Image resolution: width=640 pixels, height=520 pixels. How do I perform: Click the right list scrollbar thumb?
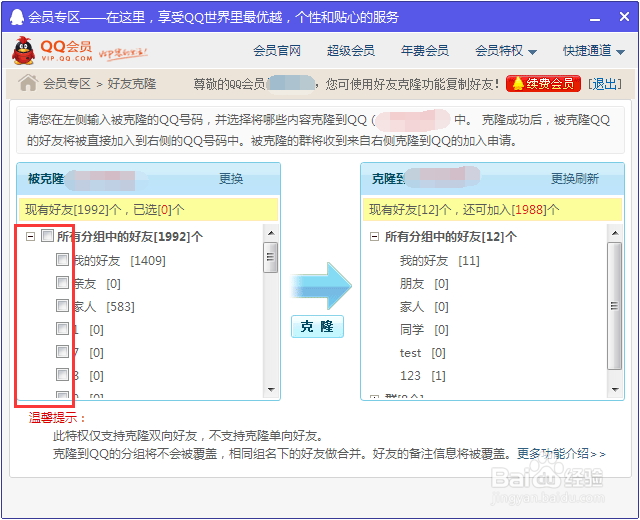tap(615, 306)
